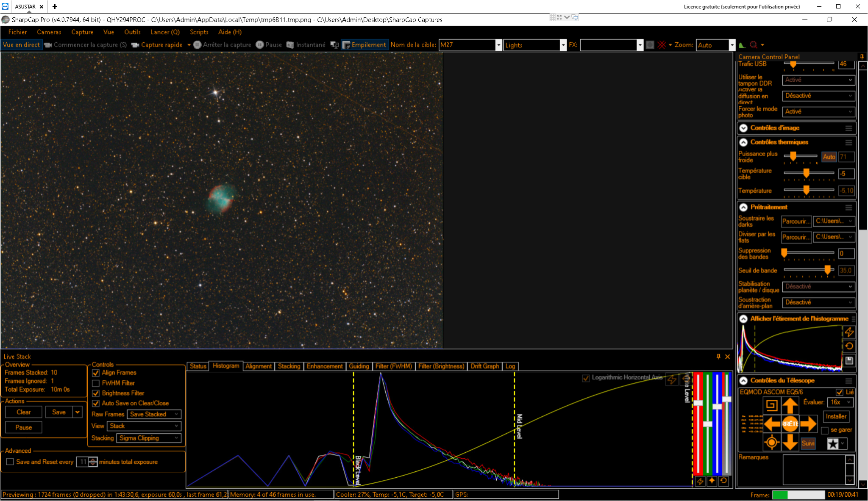This screenshot has width=868, height=501.
Task: Open the Cameras menu
Action: click(x=49, y=32)
